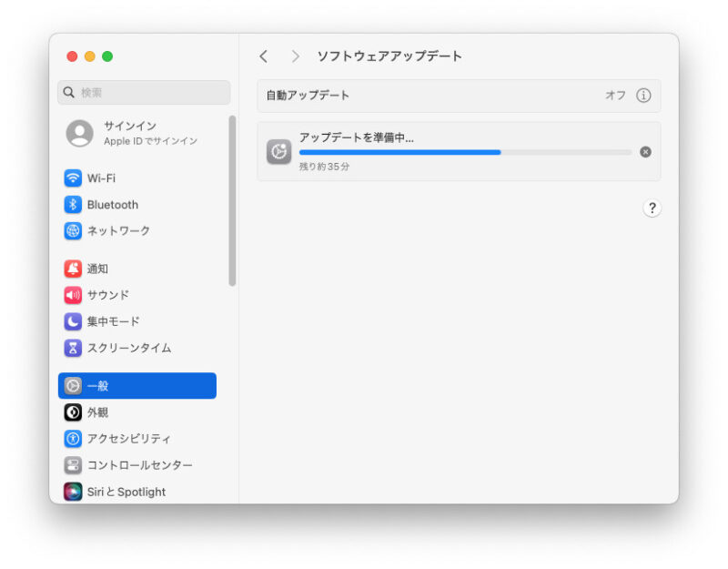The width and height of the screenshot is (728, 569).
Task: Select スクリーンタイム text in sidebar
Action: coord(129,348)
